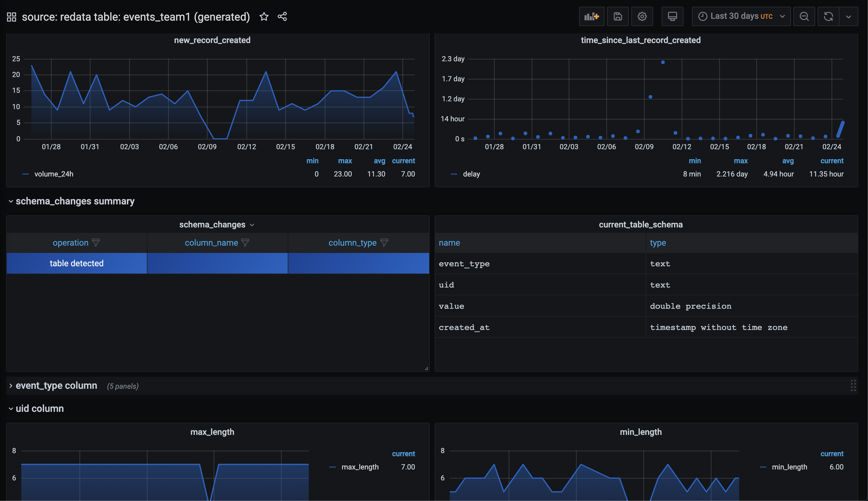Toggle volume_24h series in legend
Image resolution: width=868 pixels, height=501 pixels.
pos(54,174)
